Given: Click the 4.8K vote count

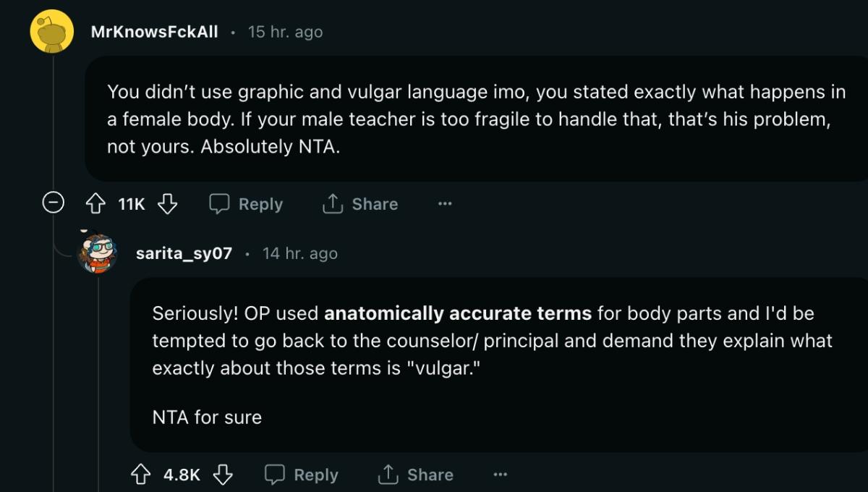Looking at the screenshot, I should pyautogui.click(x=182, y=475).
